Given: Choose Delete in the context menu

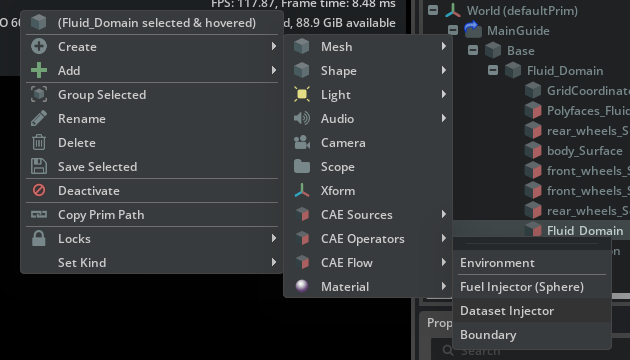Looking at the screenshot, I should [152, 143].
